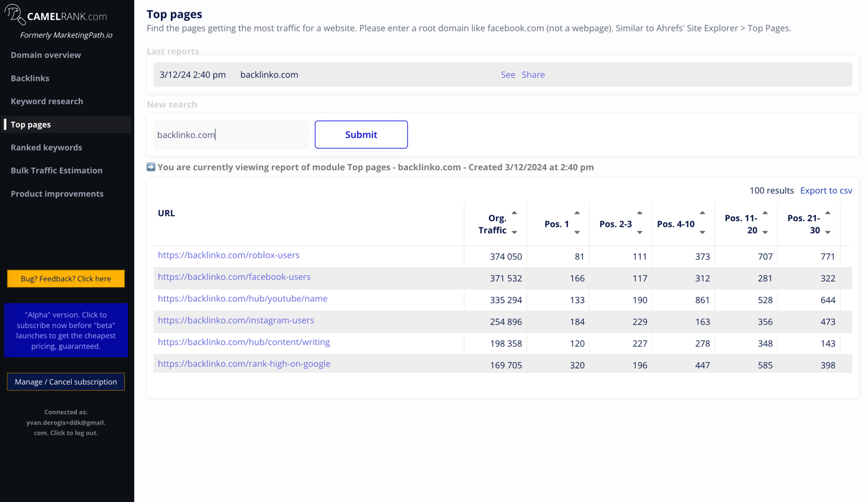868x502 pixels.
Task: Click the Alpha version subscribe banner
Action: (x=66, y=331)
